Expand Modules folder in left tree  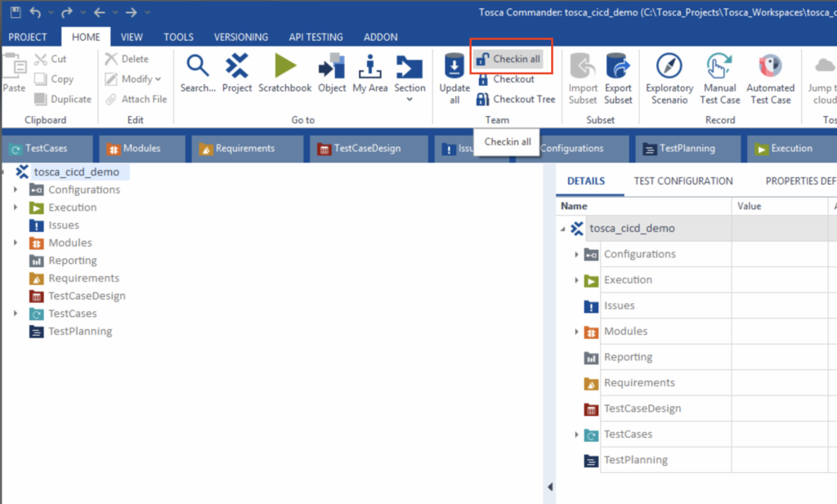click(x=16, y=242)
